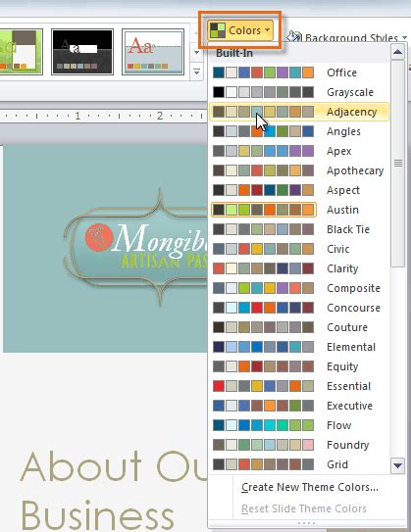Viewport: 411px width, 532px height.
Task: Pick the Equity color theme
Action: coord(299,366)
